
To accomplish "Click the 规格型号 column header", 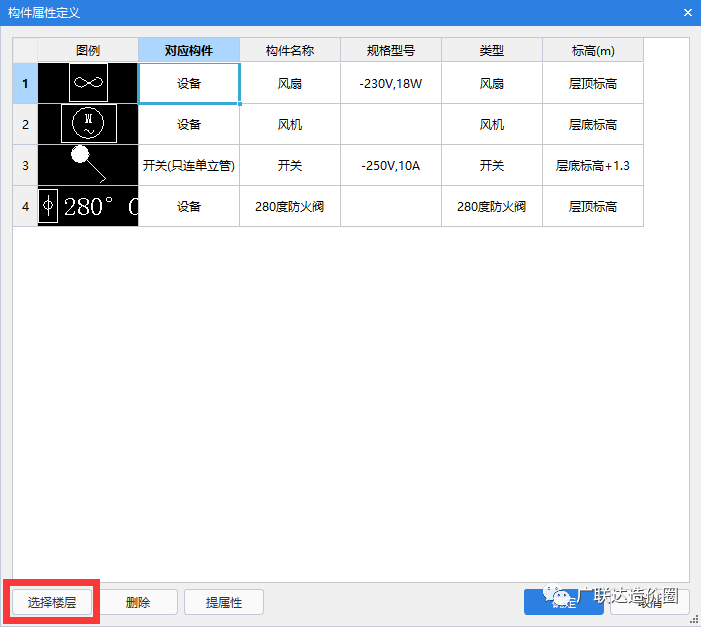I will tap(391, 50).
